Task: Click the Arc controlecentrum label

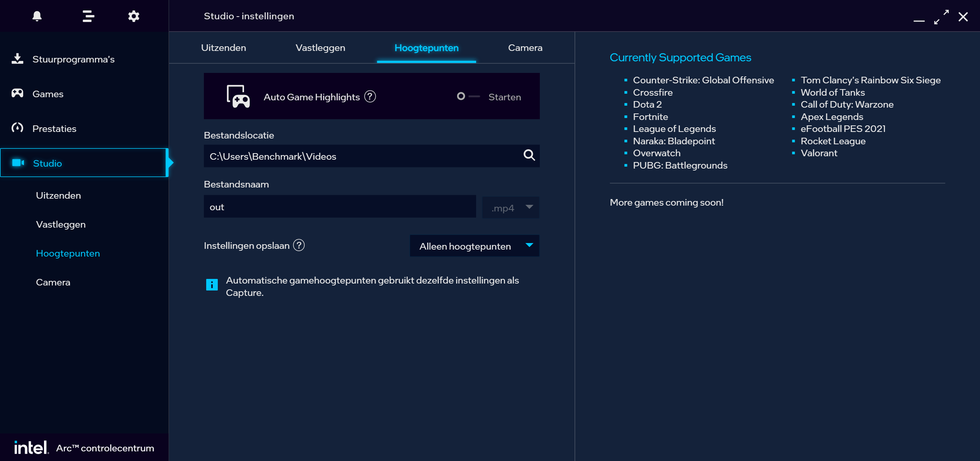Action: pos(105,448)
